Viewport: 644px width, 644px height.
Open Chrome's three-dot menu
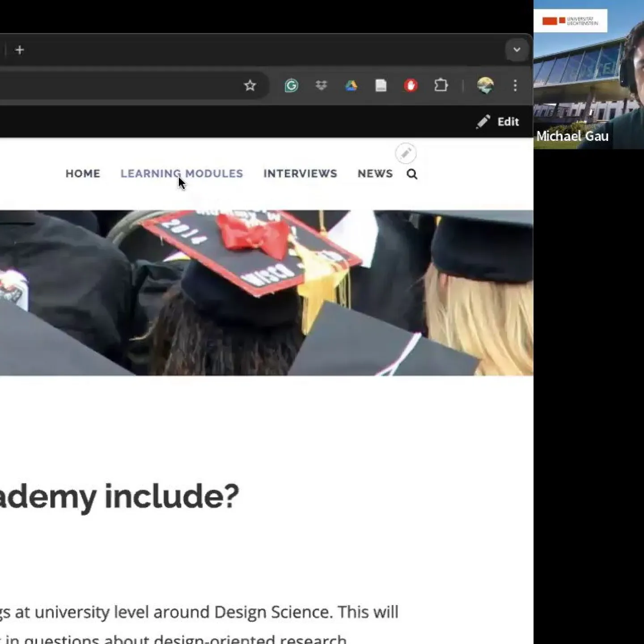[x=515, y=85]
